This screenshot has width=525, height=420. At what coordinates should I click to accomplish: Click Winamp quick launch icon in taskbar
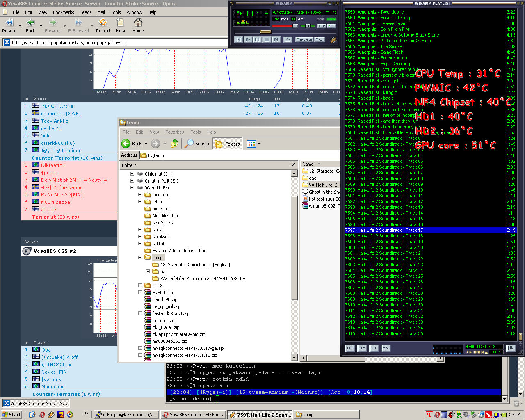click(51, 415)
